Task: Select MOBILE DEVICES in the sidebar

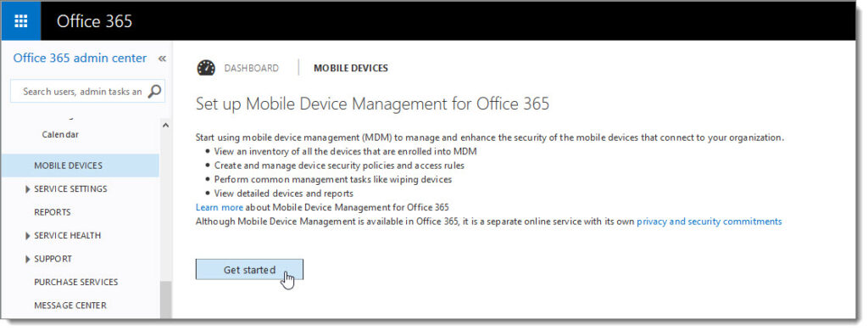Action: [x=81, y=165]
